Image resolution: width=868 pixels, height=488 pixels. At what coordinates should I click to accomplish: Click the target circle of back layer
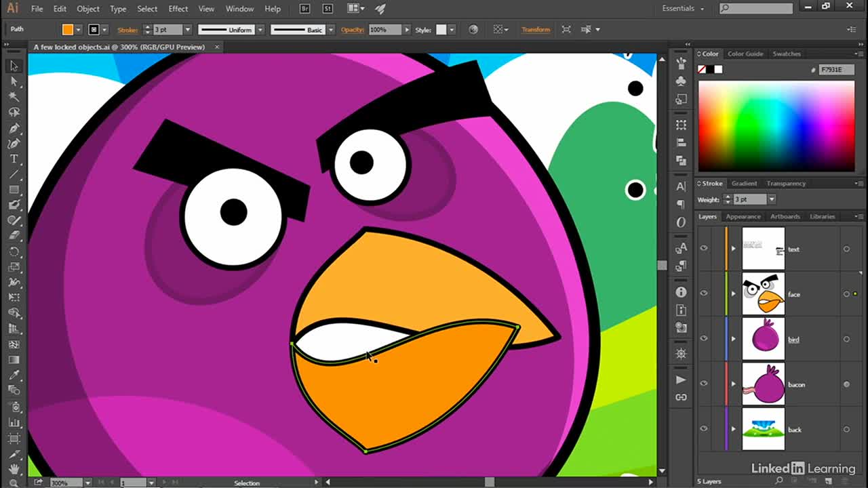point(846,429)
